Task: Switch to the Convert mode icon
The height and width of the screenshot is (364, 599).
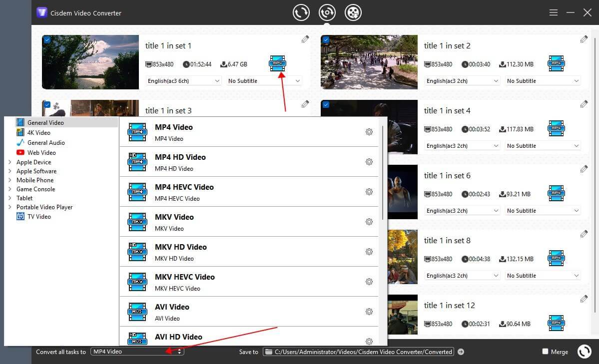Action: [301, 12]
